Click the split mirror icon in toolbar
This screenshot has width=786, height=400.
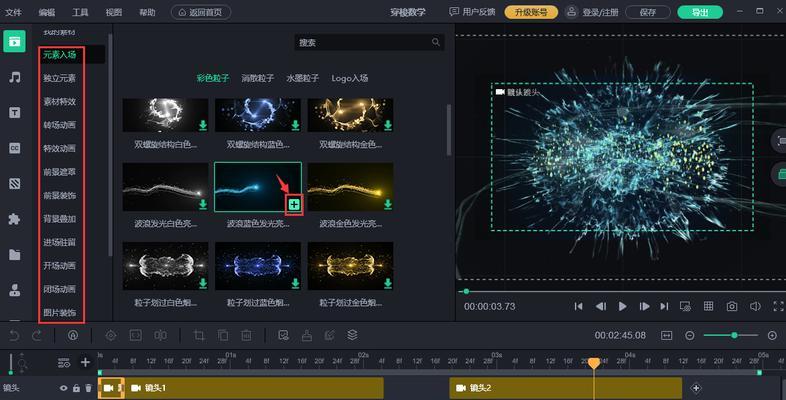click(x=160, y=335)
